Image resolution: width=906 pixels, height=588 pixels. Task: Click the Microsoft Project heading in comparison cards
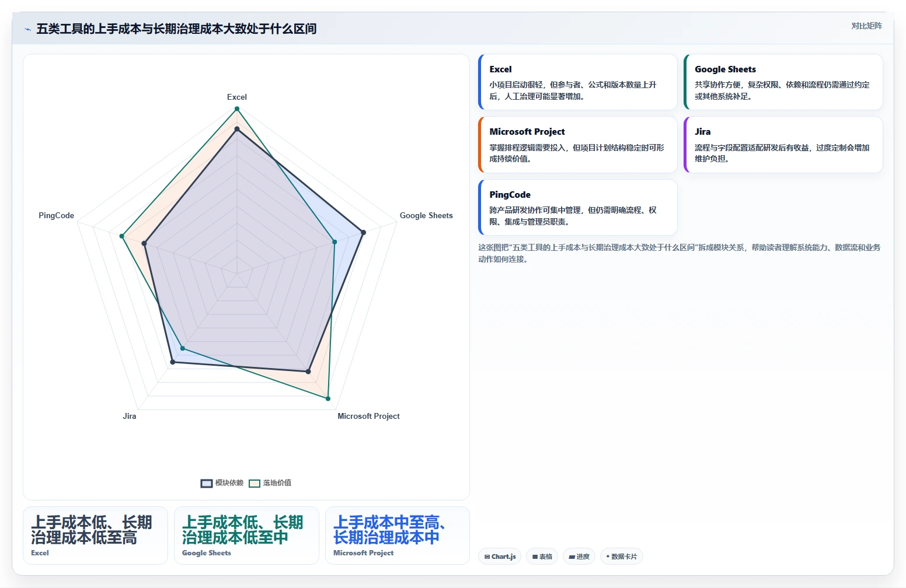[527, 132]
